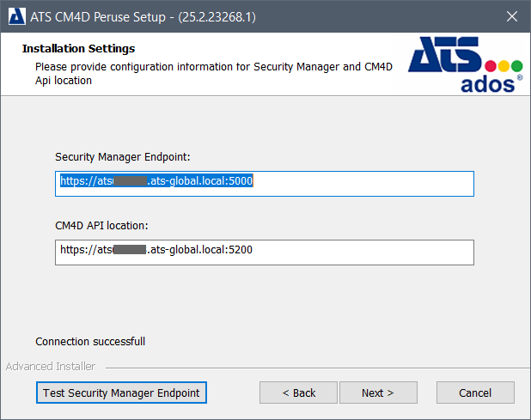Click the "Advanced Installer" footer label
This screenshot has height=420, width=531.
50,367
